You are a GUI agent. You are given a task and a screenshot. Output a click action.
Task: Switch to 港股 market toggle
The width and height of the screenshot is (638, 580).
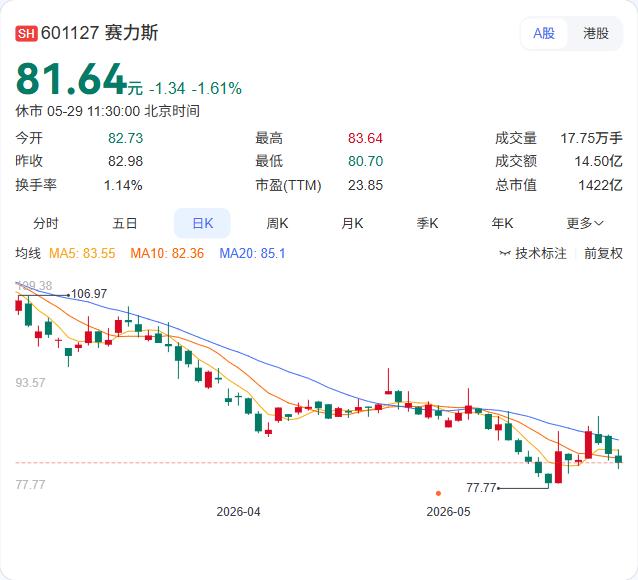point(596,33)
